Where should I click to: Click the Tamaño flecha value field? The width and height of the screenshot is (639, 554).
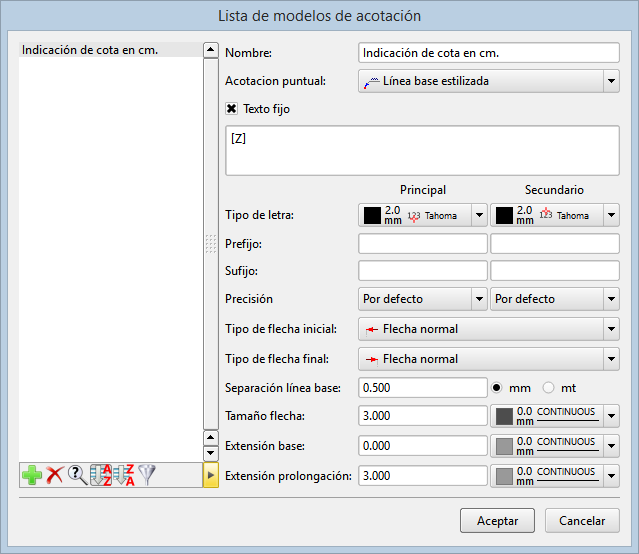[x=423, y=416]
